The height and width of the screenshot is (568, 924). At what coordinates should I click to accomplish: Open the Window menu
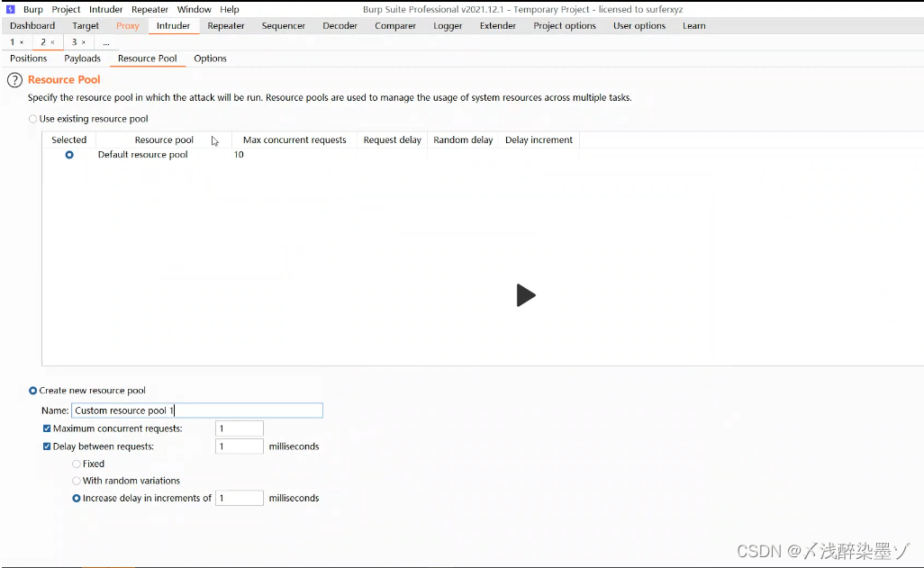(194, 9)
